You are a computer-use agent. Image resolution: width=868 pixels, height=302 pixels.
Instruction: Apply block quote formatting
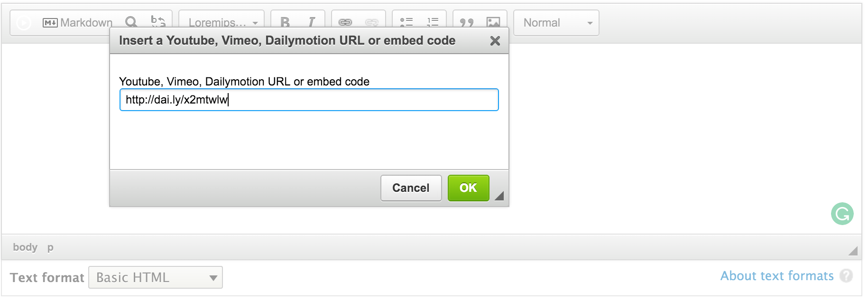point(467,22)
